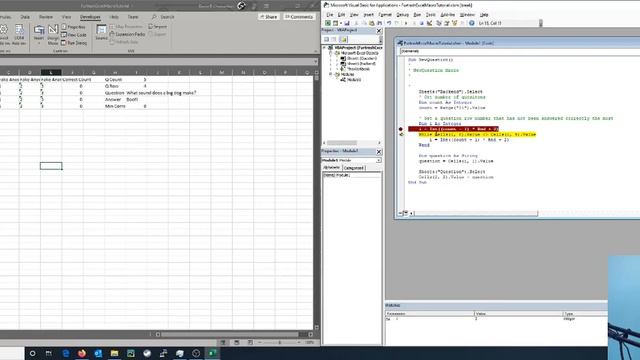Select the Developer tab in Excel
640x360 pixels.
pyautogui.click(x=90, y=17)
